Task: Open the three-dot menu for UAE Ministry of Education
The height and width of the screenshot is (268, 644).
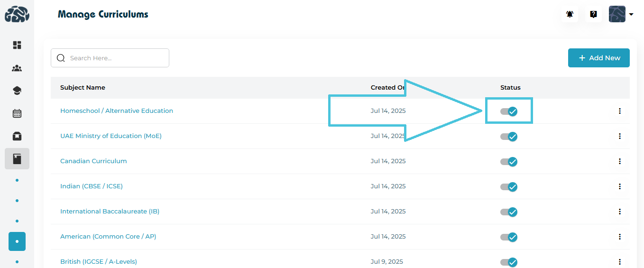Action: (x=620, y=136)
